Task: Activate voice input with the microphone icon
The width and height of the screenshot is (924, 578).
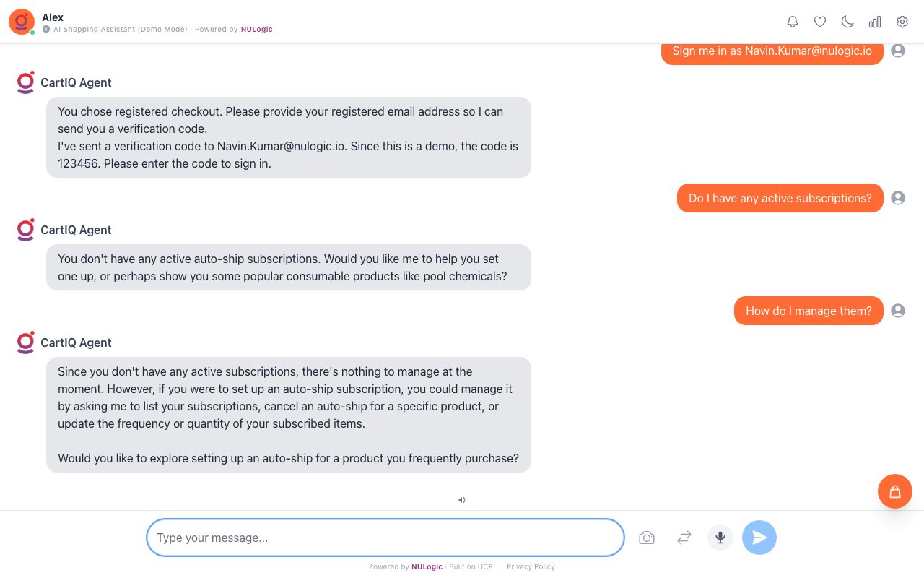Action: (720, 538)
